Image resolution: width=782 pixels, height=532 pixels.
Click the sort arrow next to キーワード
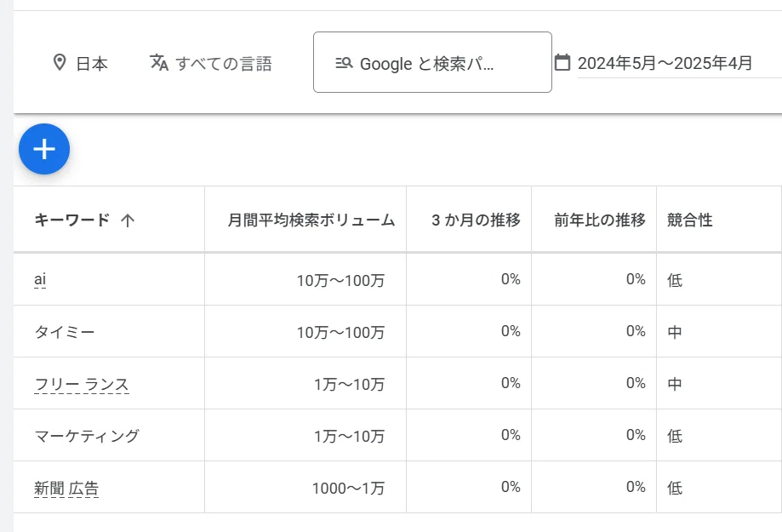click(128, 220)
